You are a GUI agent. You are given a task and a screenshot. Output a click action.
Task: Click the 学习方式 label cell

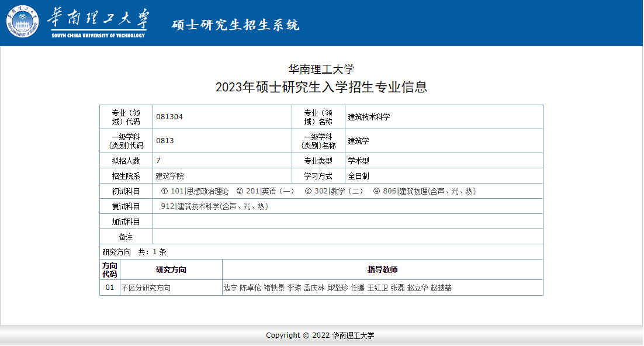(x=318, y=176)
